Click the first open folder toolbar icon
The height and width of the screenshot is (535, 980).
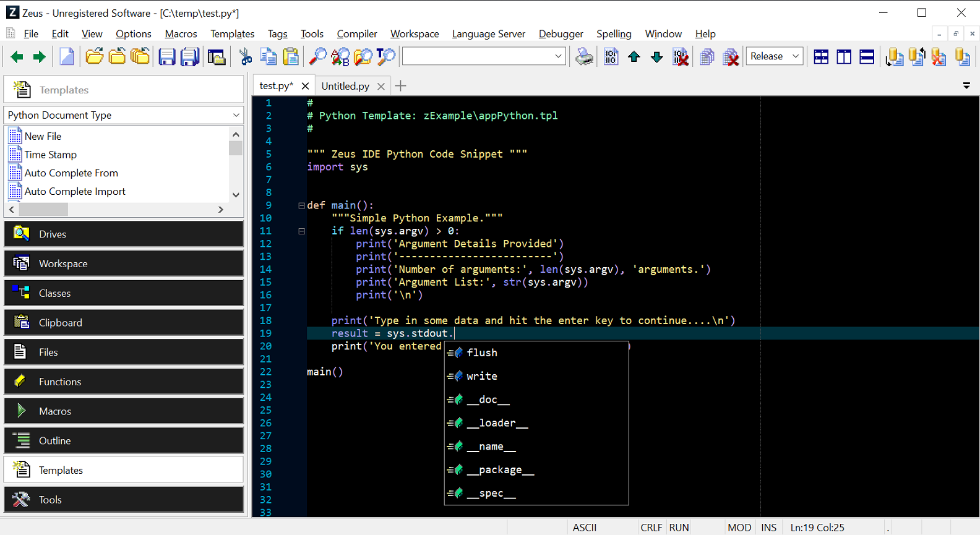[x=94, y=57]
